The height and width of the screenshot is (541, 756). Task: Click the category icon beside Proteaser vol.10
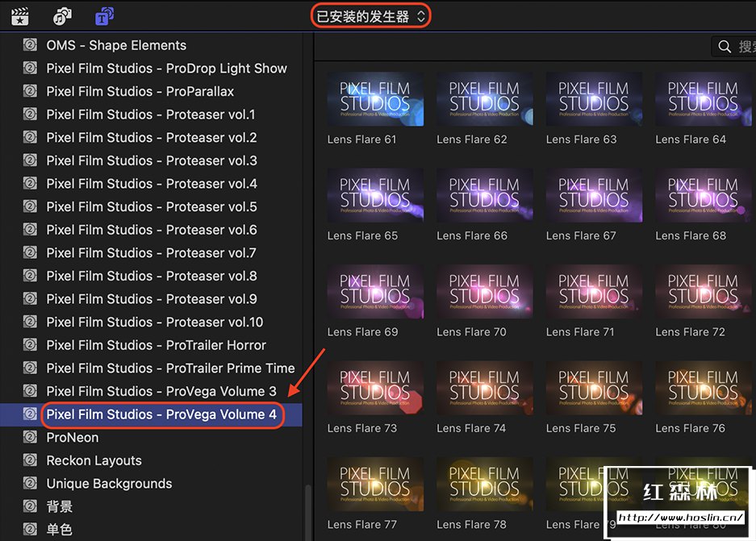[x=30, y=322]
